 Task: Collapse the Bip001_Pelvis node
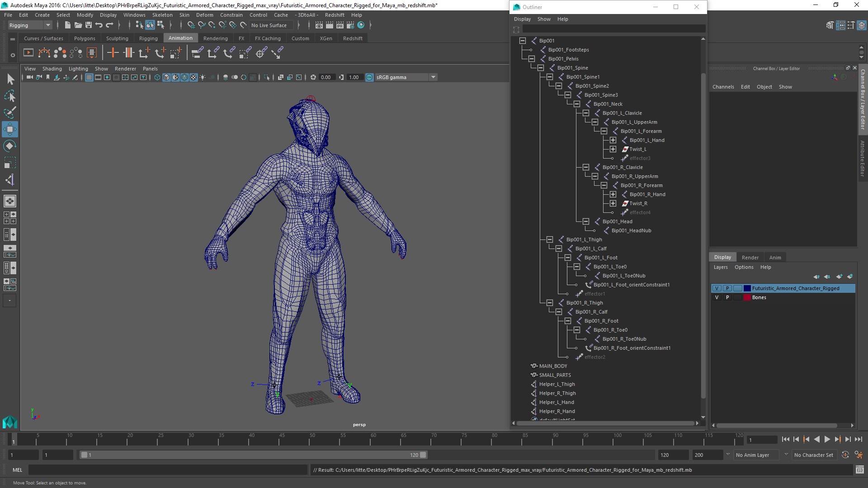532,59
